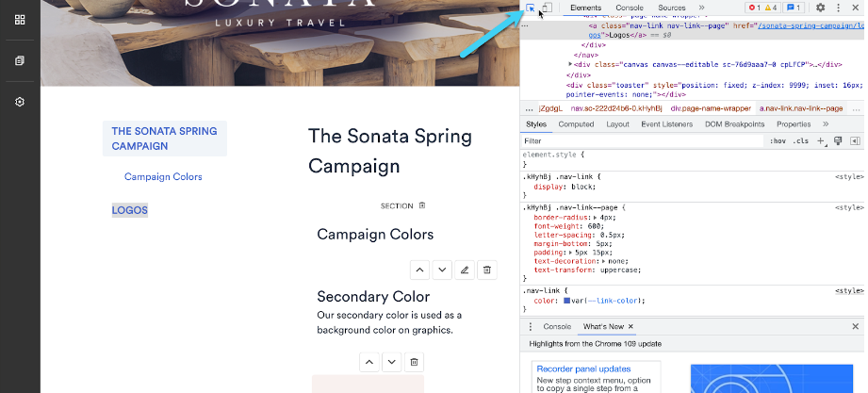Screen dimensions: 868x393
Task: Close the What's New tab
Action: click(x=631, y=327)
